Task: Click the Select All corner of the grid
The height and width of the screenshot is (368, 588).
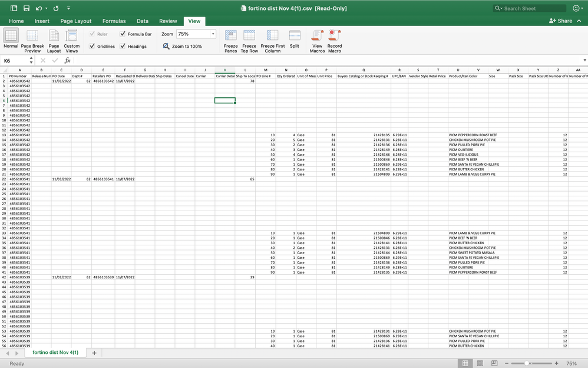Action: tap(4, 70)
